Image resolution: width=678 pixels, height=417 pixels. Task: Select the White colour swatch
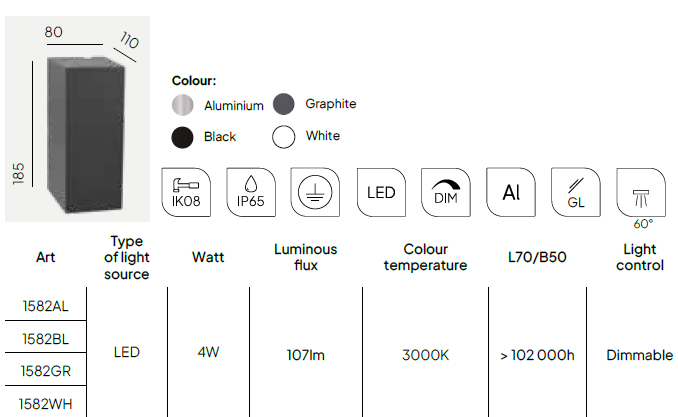[x=284, y=137]
